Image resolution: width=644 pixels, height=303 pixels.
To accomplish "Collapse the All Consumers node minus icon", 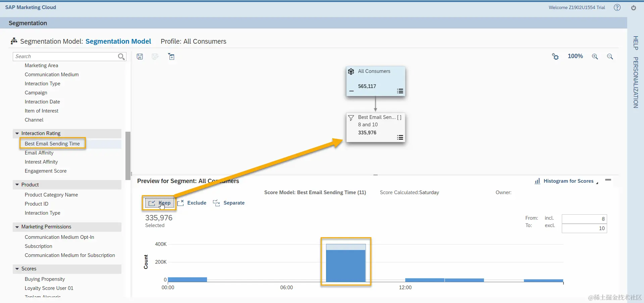I will (352, 91).
